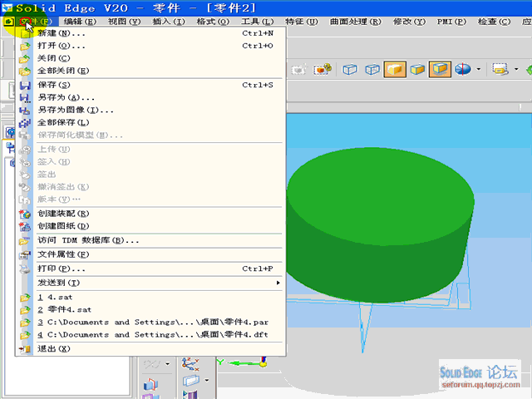Open recent file 零件4.dft
The image size is (532, 399).
click(x=151, y=335)
